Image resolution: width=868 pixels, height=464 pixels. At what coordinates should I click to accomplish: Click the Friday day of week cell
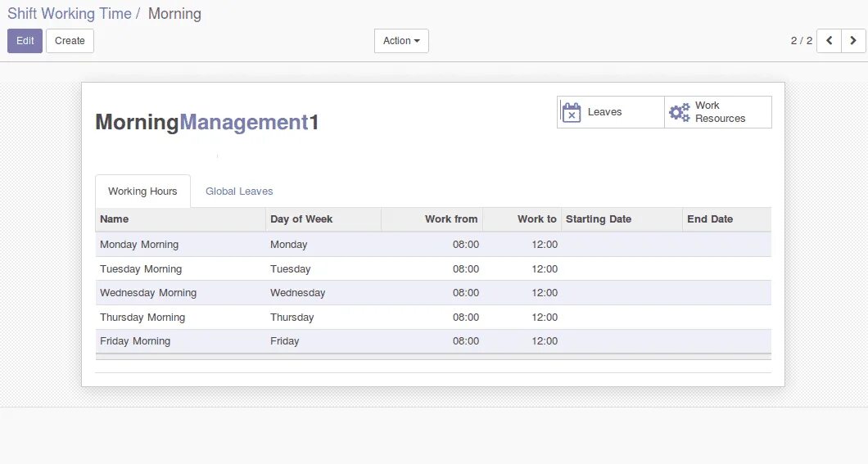click(284, 341)
